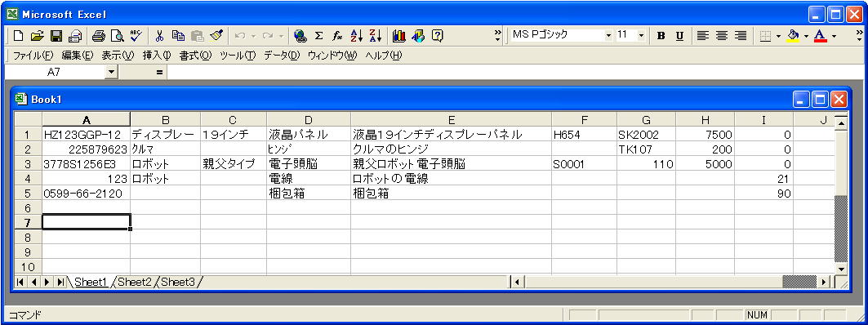Run the ABC spelling check

point(136,36)
